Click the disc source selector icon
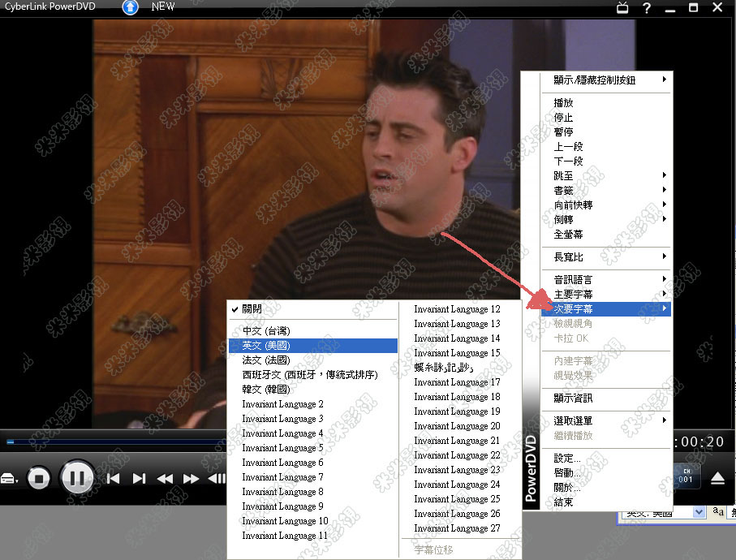 click(x=10, y=479)
